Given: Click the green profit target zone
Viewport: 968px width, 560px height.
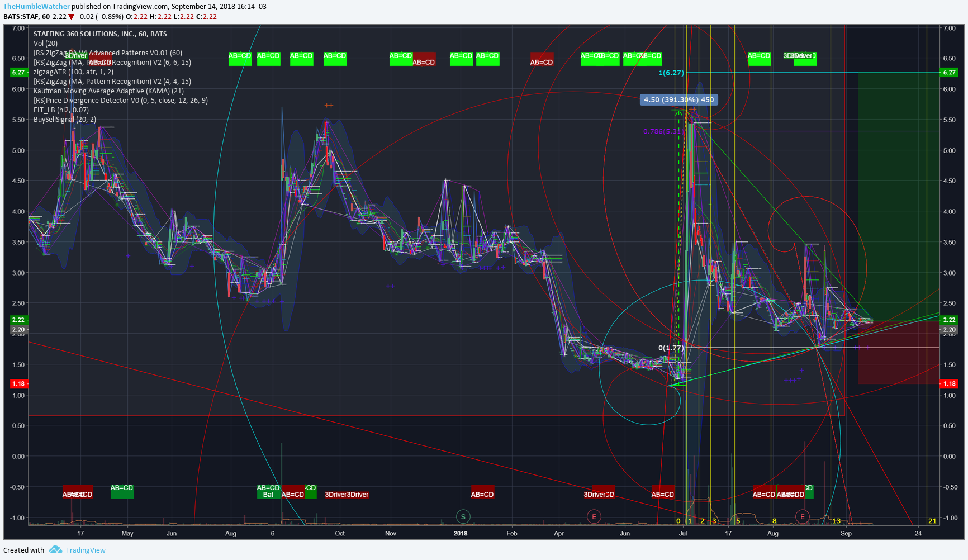Looking at the screenshot, I should (x=899, y=197).
